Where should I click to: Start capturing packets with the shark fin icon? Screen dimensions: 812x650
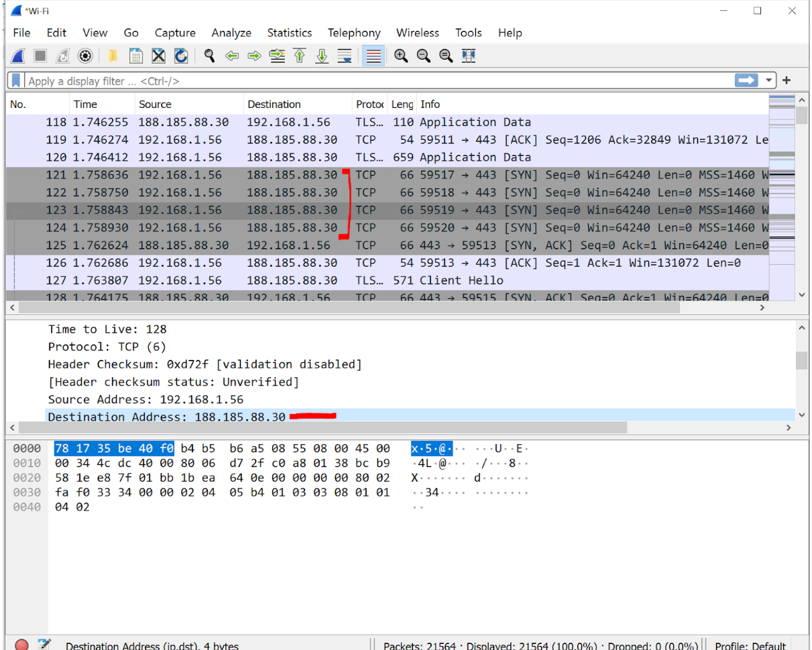pos(19,56)
